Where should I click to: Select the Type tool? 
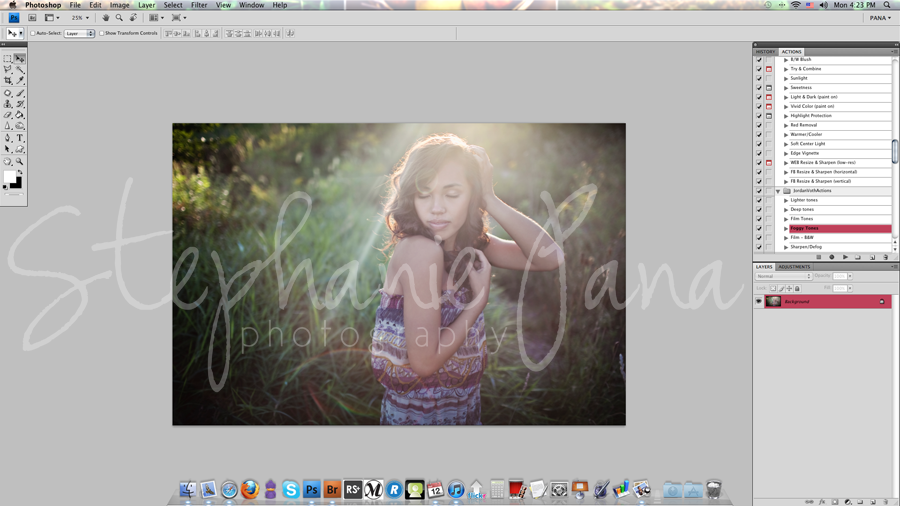pos(20,138)
